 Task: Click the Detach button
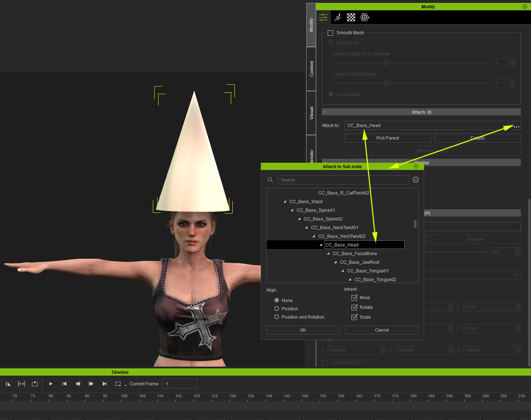[478, 138]
